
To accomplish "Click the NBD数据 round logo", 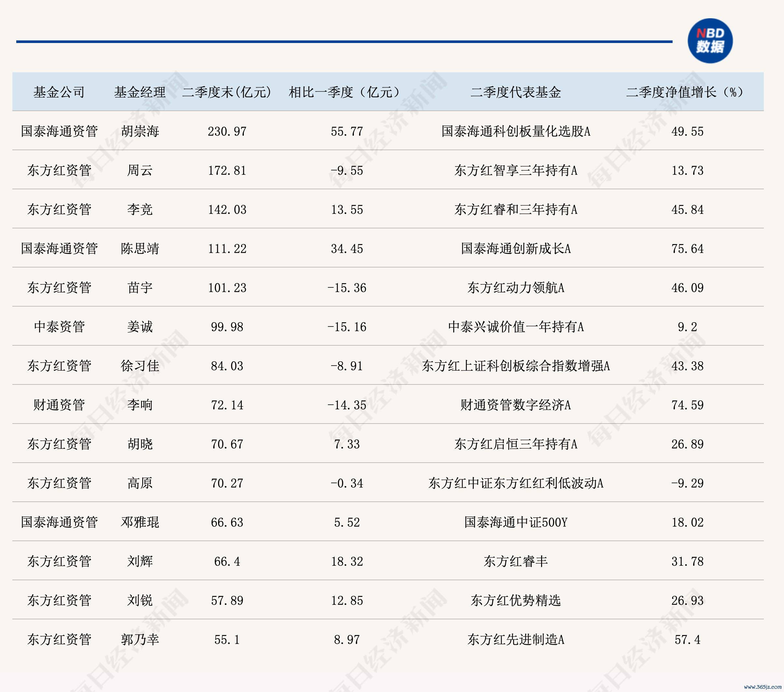I will [x=710, y=41].
